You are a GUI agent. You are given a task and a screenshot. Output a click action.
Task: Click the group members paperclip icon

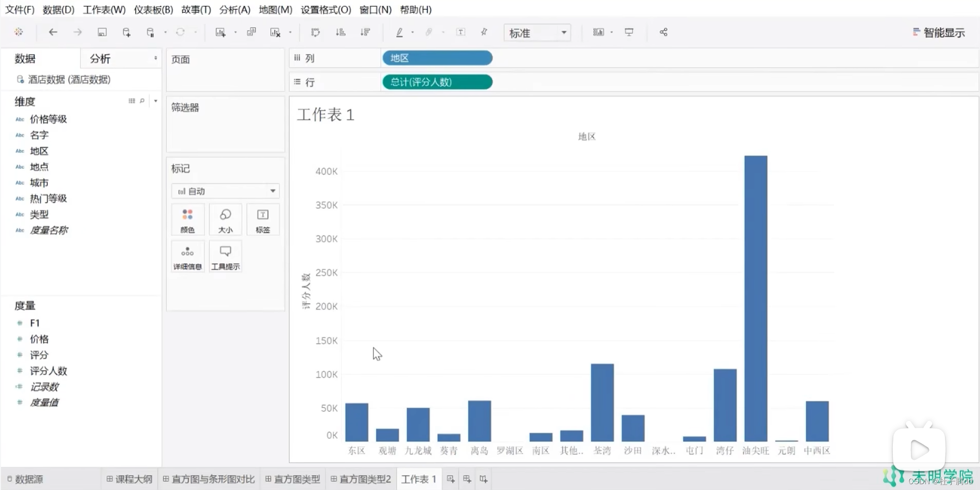pos(428,32)
